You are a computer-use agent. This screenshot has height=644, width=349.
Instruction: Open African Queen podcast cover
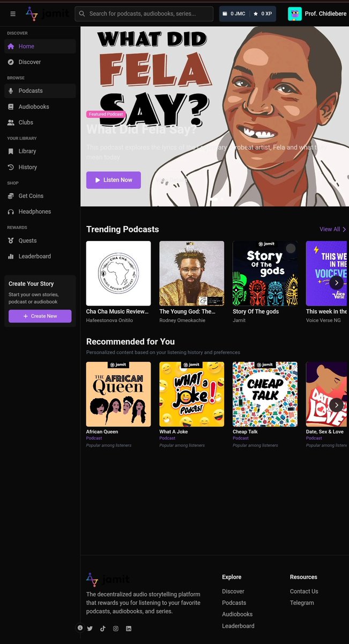pos(118,394)
